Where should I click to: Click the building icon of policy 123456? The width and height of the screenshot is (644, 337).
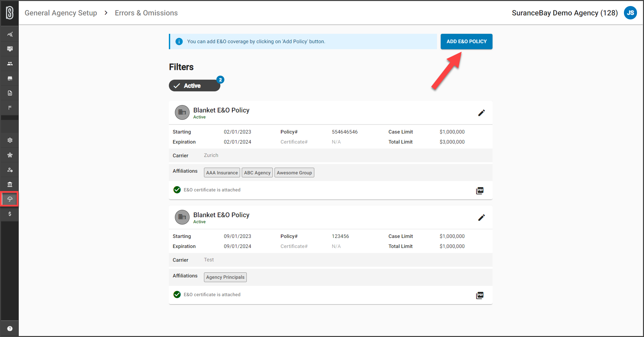[182, 217]
